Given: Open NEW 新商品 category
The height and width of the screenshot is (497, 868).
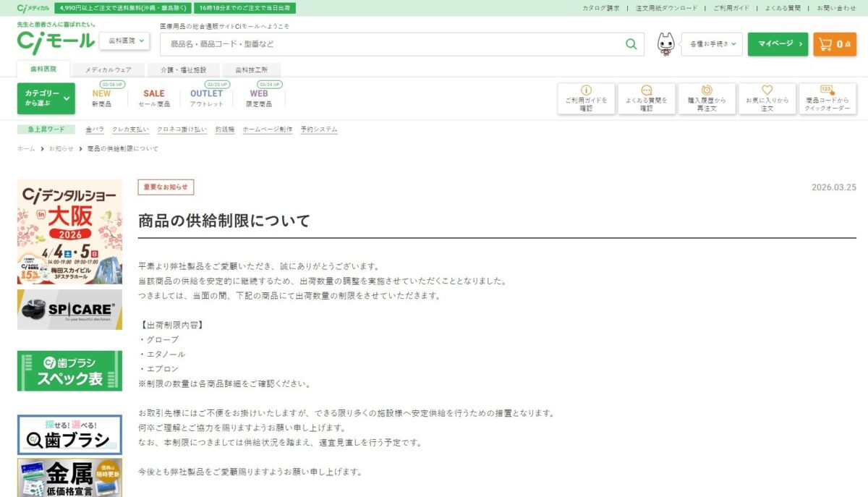Looking at the screenshot, I should (x=101, y=98).
